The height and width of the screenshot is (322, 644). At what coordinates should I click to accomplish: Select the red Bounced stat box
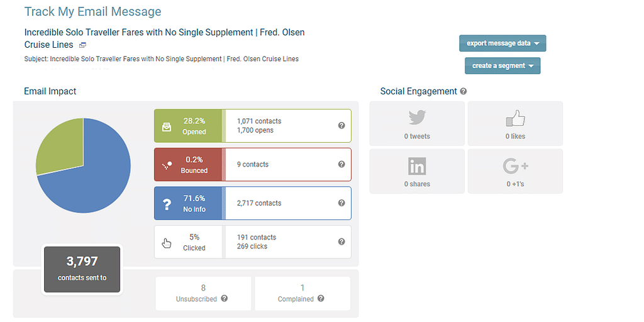tap(188, 165)
